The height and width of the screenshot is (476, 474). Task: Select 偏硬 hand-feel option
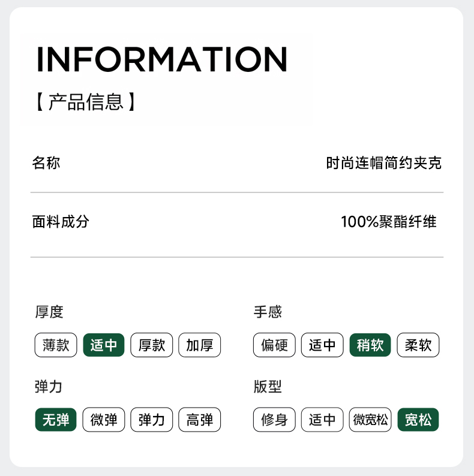click(274, 345)
